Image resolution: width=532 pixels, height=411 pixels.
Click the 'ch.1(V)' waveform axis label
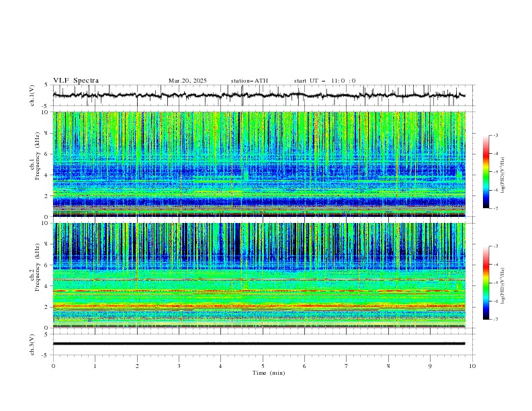tap(32, 95)
